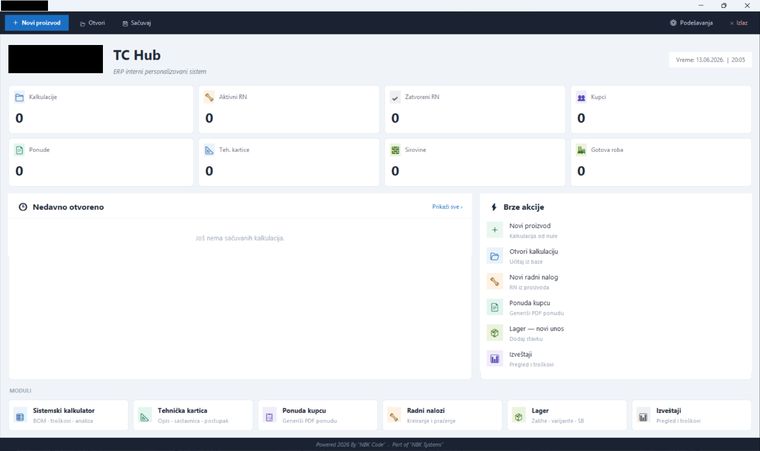The width and height of the screenshot is (760, 451).
Task: Open the Radni nalozi module card
Action: pyautogui.click(x=442, y=415)
